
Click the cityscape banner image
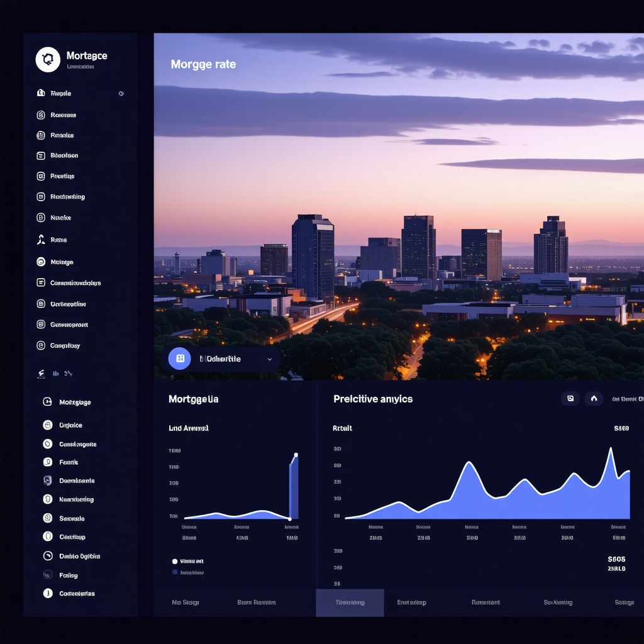tap(399, 206)
